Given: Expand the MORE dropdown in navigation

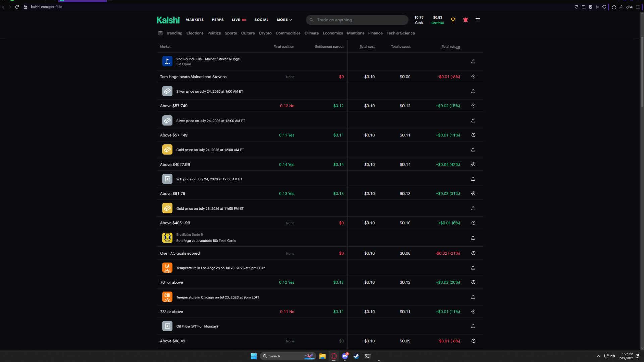Looking at the screenshot, I should click(284, 20).
